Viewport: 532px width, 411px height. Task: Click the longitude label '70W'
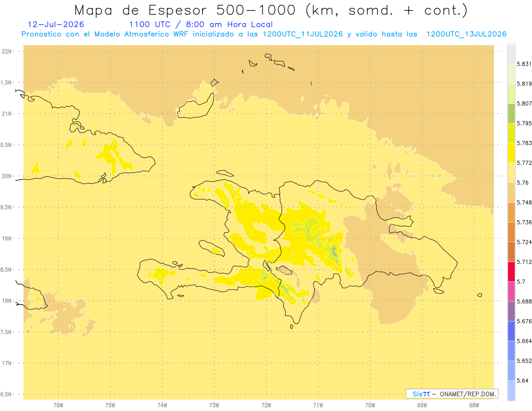(370, 406)
